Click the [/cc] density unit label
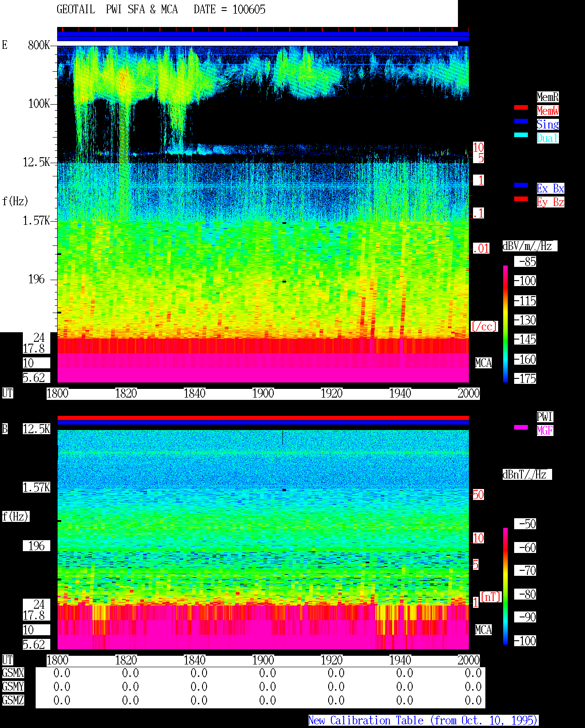Screen dimensions: 585x728 484,326
